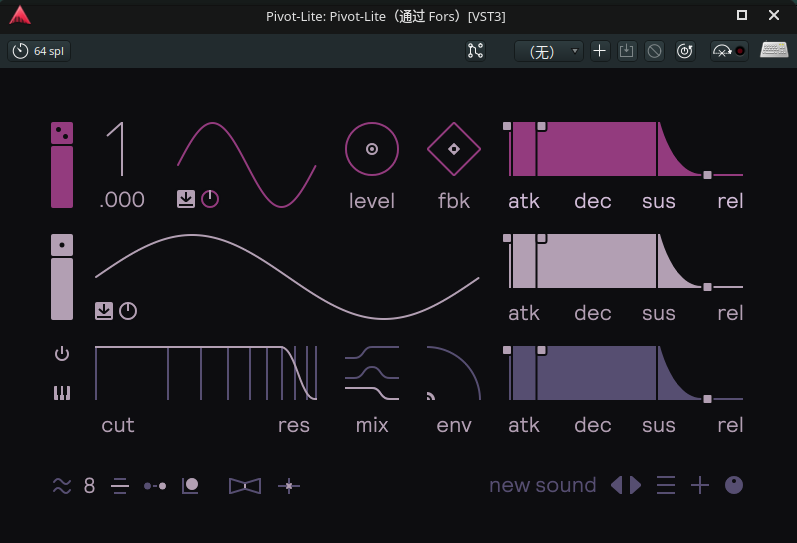Screen dimensions: 797x543
Task: Go to next preset with right arrow
Action: point(635,486)
